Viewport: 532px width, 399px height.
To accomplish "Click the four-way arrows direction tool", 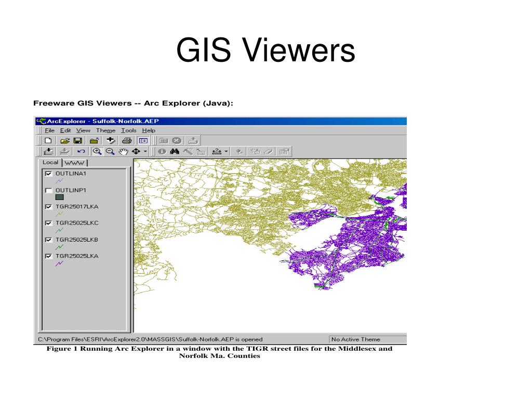I will (x=136, y=151).
